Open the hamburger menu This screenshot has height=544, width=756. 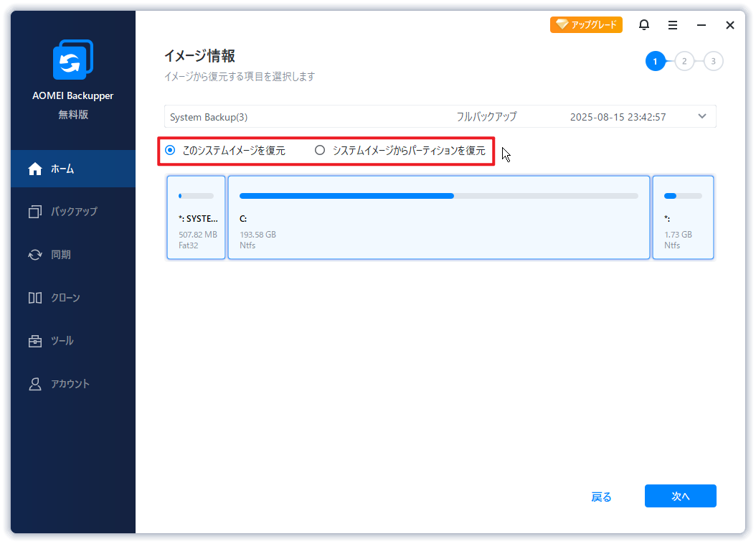(x=672, y=24)
